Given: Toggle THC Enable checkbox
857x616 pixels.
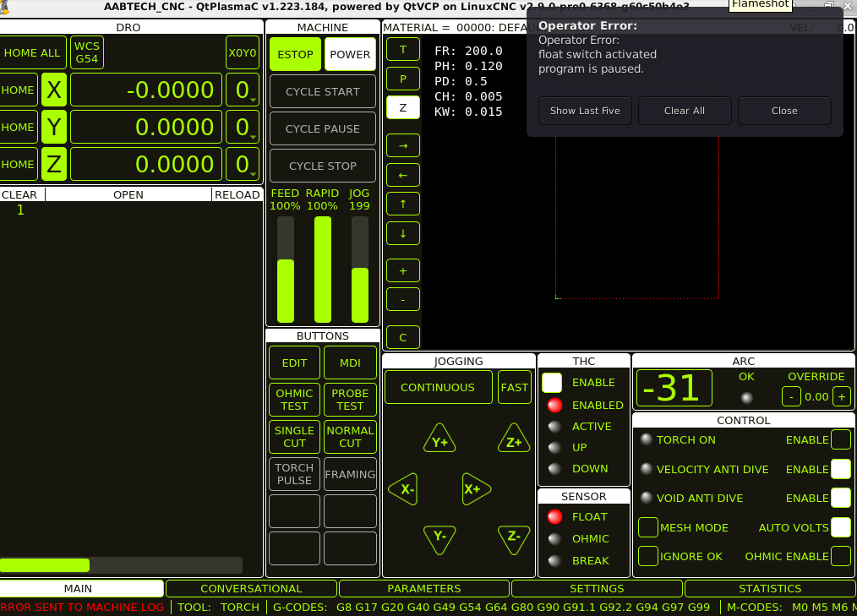Looking at the screenshot, I should [552, 383].
